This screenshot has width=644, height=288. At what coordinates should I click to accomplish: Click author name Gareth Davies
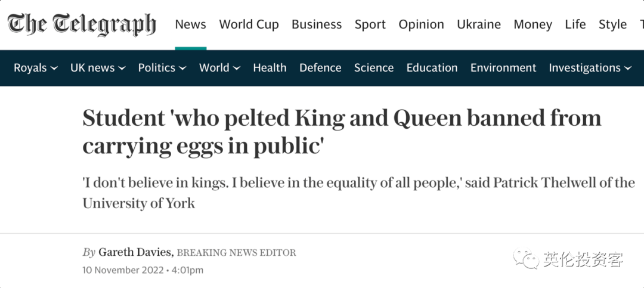click(135, 252)
